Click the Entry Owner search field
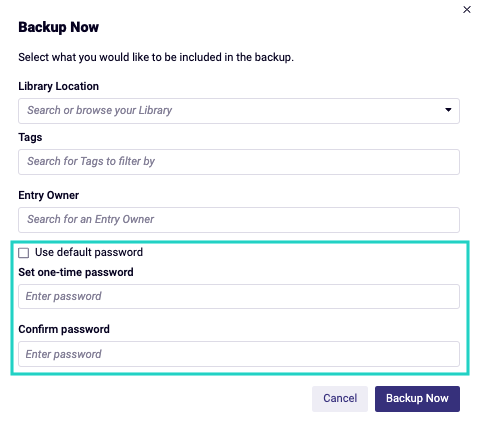Image resolution: width=477 pixels, height=430 pixels. click(x=239, y=220)
